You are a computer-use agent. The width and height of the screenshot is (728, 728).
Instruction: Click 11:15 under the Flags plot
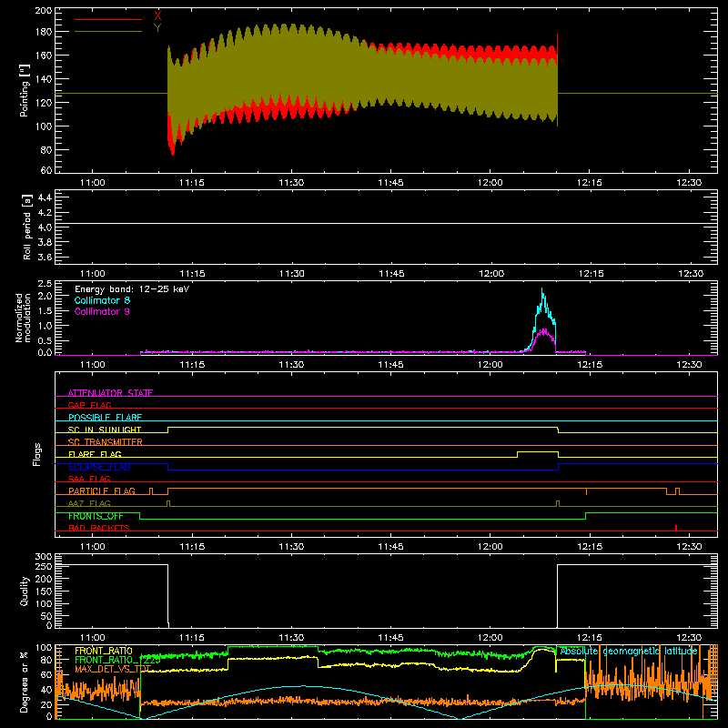point(192,547)
